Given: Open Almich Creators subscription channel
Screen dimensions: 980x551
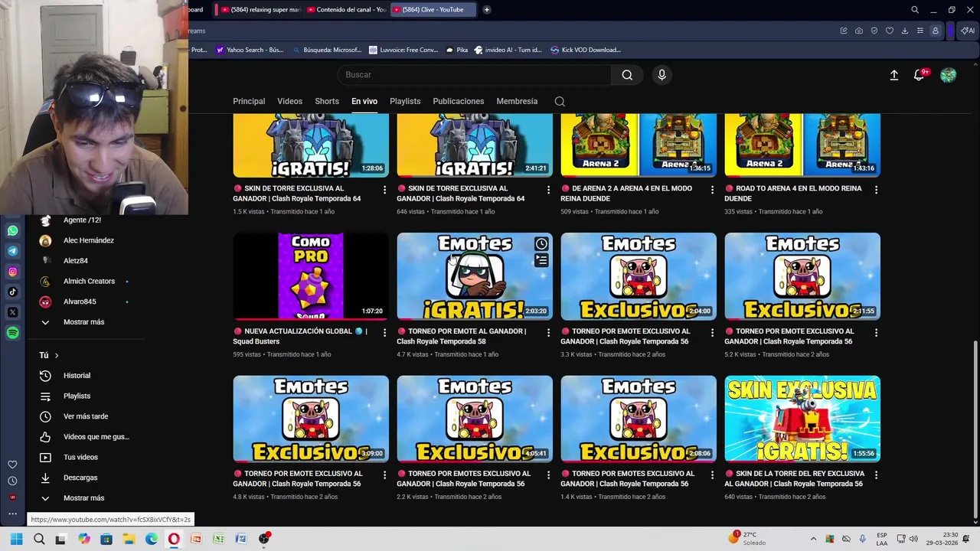Looking at the screenshot, I should click(x=89, y=282).
